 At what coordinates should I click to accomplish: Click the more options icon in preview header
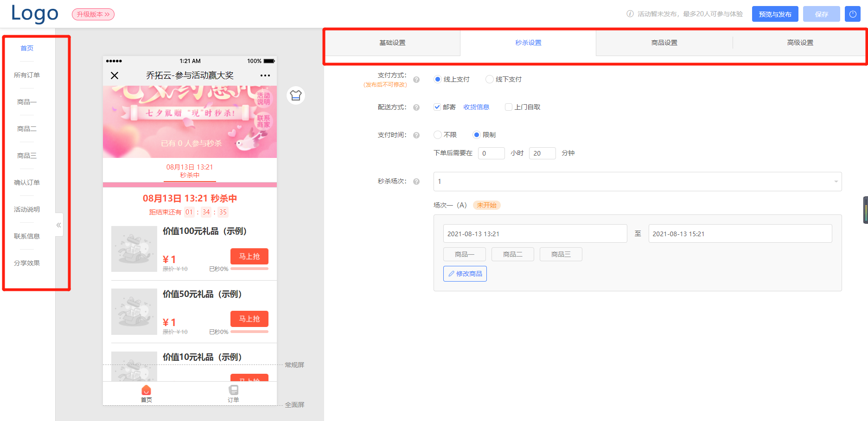265,75
